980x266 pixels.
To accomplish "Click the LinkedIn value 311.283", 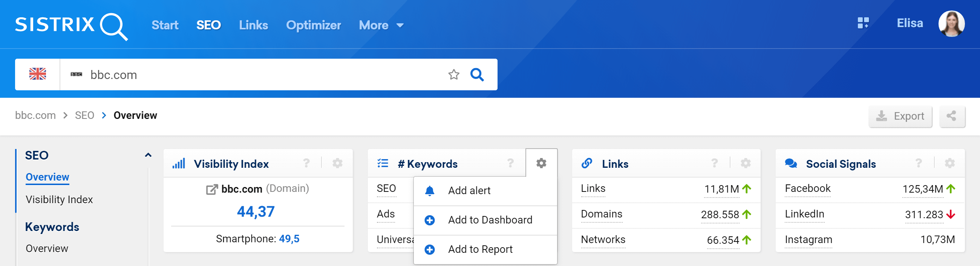I will [924, 215].
